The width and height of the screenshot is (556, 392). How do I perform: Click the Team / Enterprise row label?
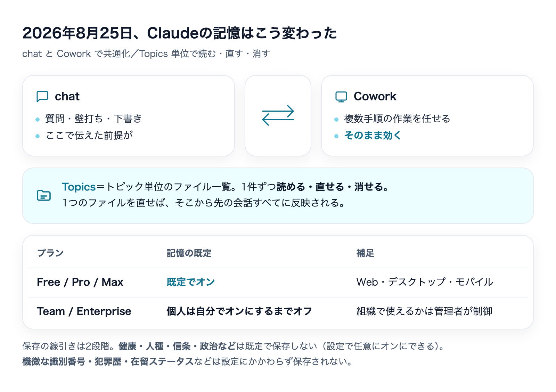[x=84, y=311]
